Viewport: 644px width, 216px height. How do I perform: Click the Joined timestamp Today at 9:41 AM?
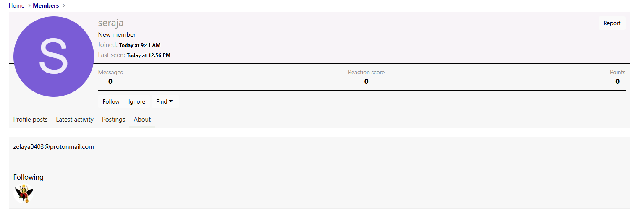[140, 45]
